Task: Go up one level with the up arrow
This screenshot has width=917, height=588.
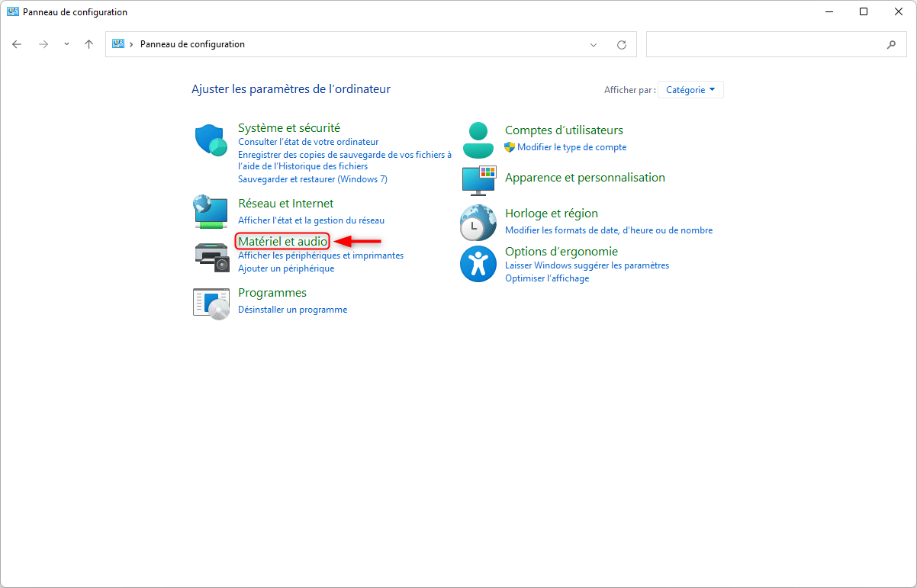Action: click(88, 44)
